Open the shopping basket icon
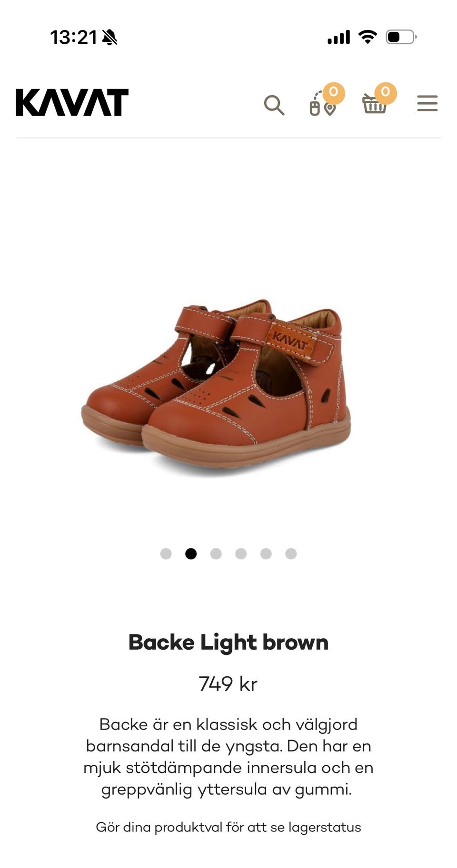The image size is (457, 868). pyautogui.click(x=375, y=103)
